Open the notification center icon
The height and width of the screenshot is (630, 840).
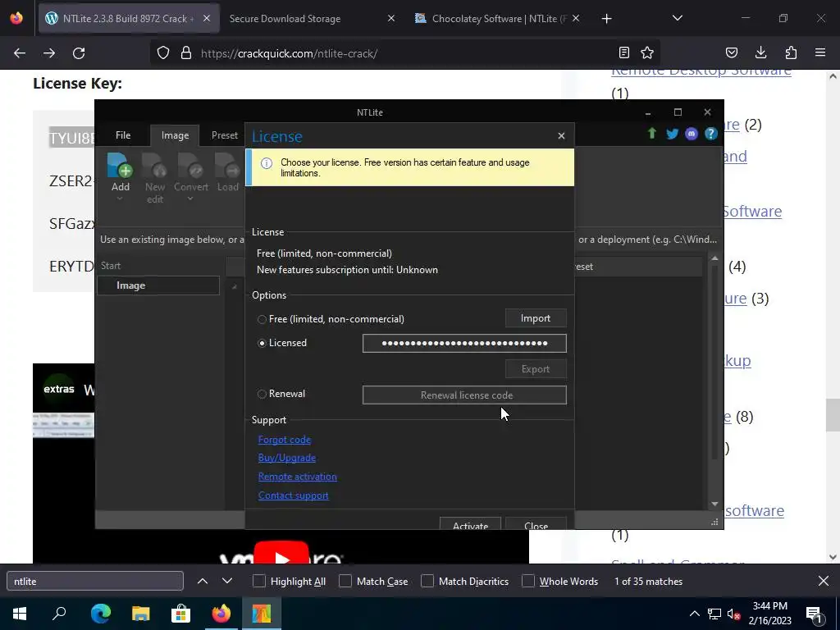813,614
